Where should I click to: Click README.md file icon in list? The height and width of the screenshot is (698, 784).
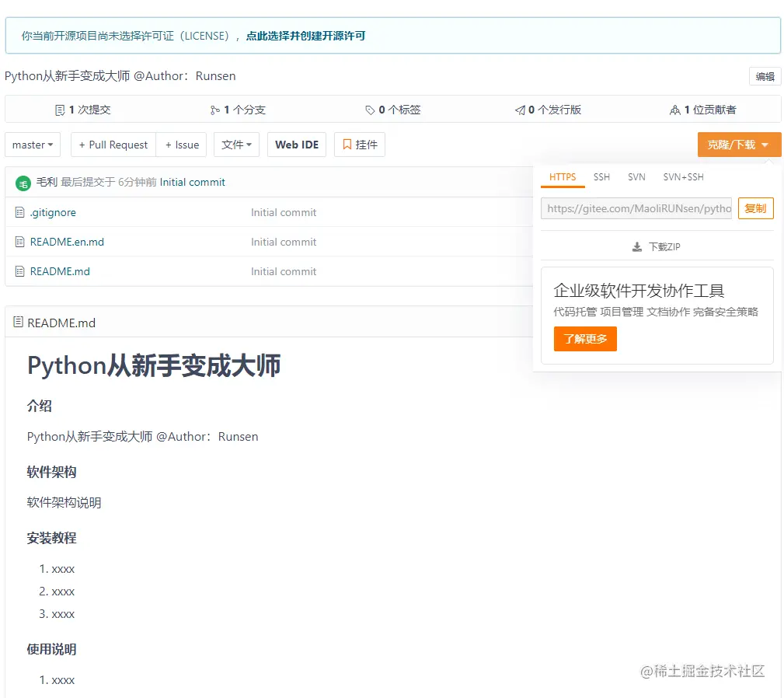point(19,271)
